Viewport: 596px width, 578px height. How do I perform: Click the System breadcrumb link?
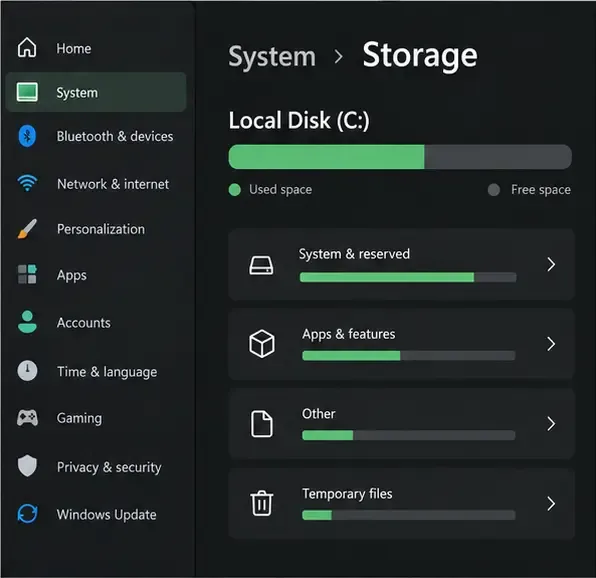pos(272,57)
